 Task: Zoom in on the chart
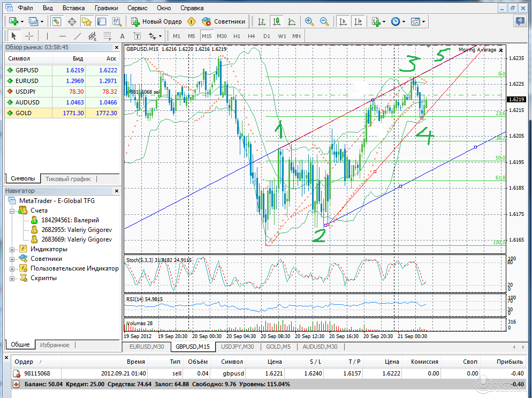point(309,21)
